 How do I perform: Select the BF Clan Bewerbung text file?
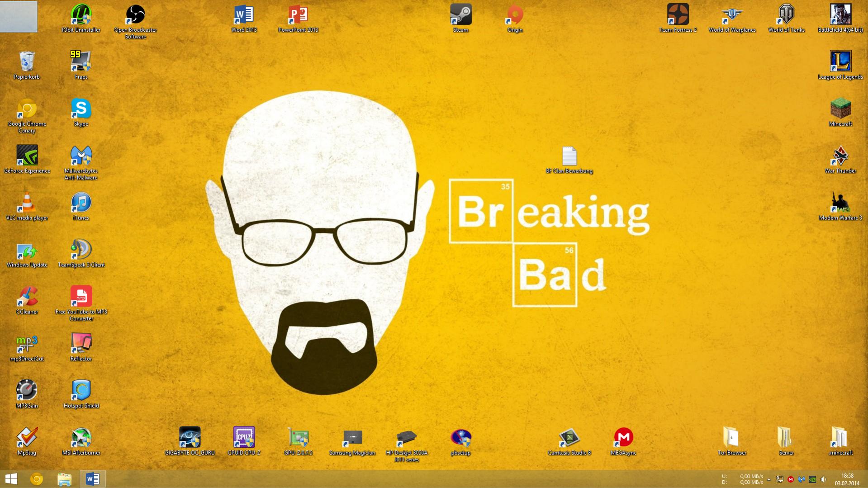pos(569,160)
